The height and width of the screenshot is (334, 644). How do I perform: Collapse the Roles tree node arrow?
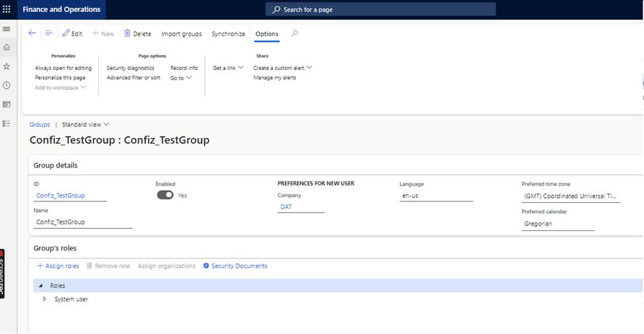[x=41, y=286]
